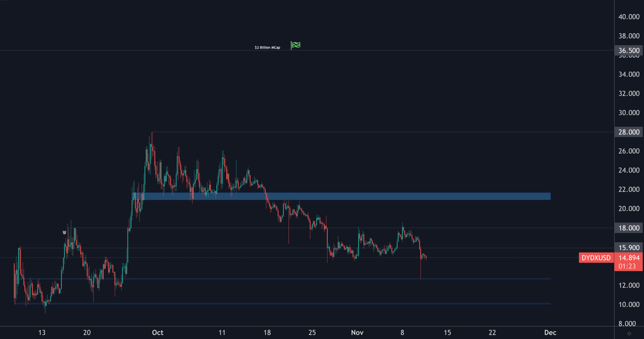
Task: Click the 15.900 price level label
Action: (629, 248)
